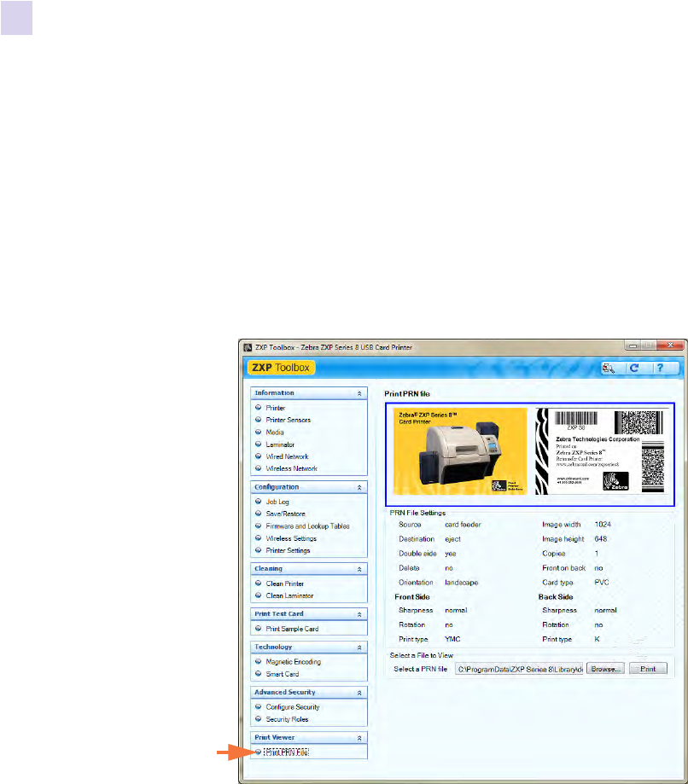Open Printer Sensors
Screen dimensions: 688x784
point(289,420)
